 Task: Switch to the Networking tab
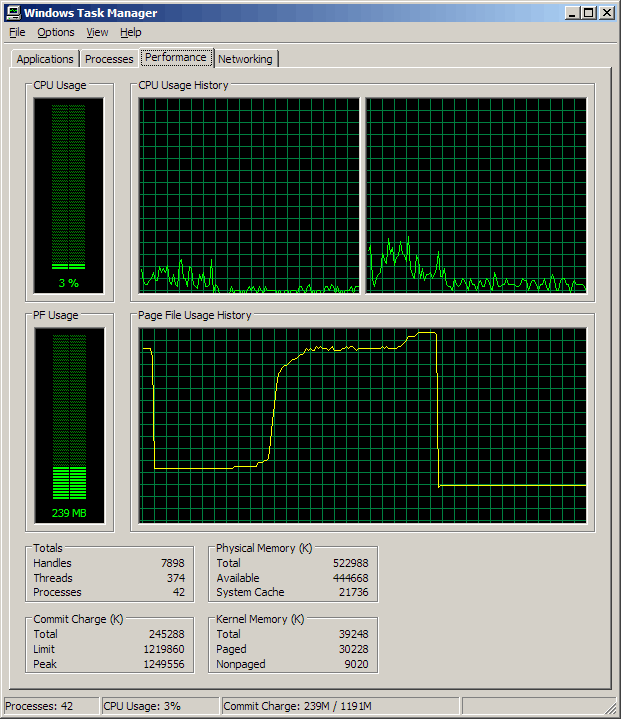245,59
